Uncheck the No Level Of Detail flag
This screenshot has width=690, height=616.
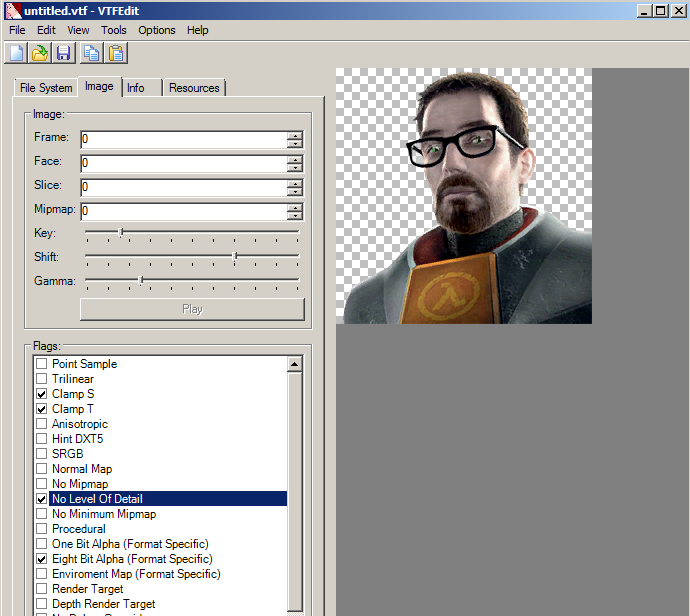click(x=42, y=499)
